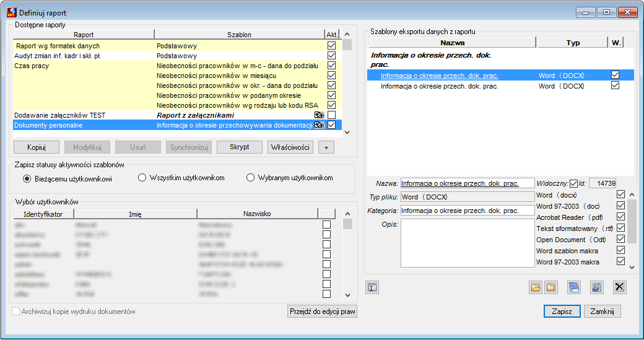Screen dimensions: 644x340
Task: Select Nieobecności pracowników w podanym okresie template
Action: click(x=228, y=95)
